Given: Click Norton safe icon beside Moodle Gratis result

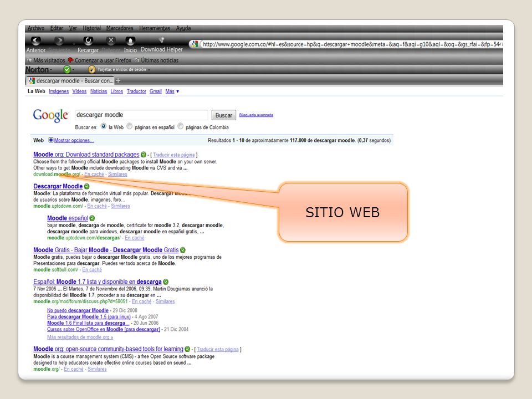Looking at the screenshot, I should 183,250.
